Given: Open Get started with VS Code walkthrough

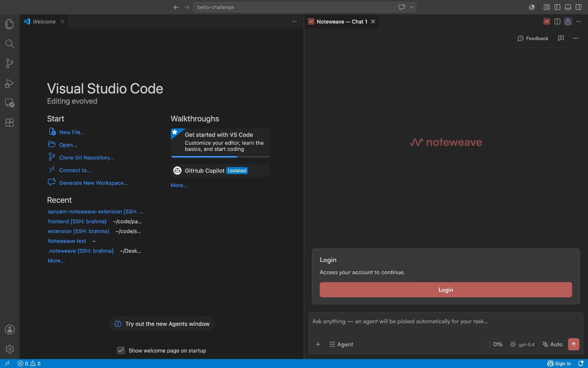Looking at the screenshot, I should coord(220,143).
